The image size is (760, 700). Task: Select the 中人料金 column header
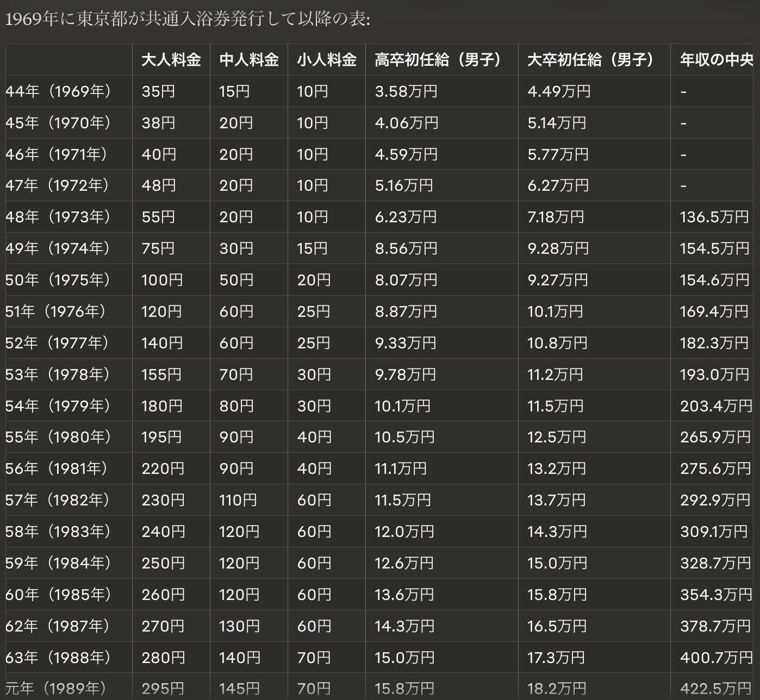click(248, 61)
